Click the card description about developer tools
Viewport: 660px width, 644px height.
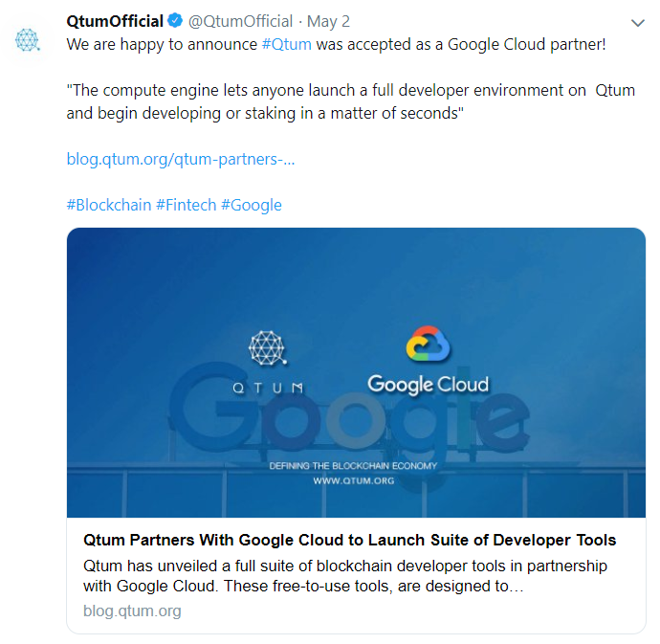click(x=344, y=576)
